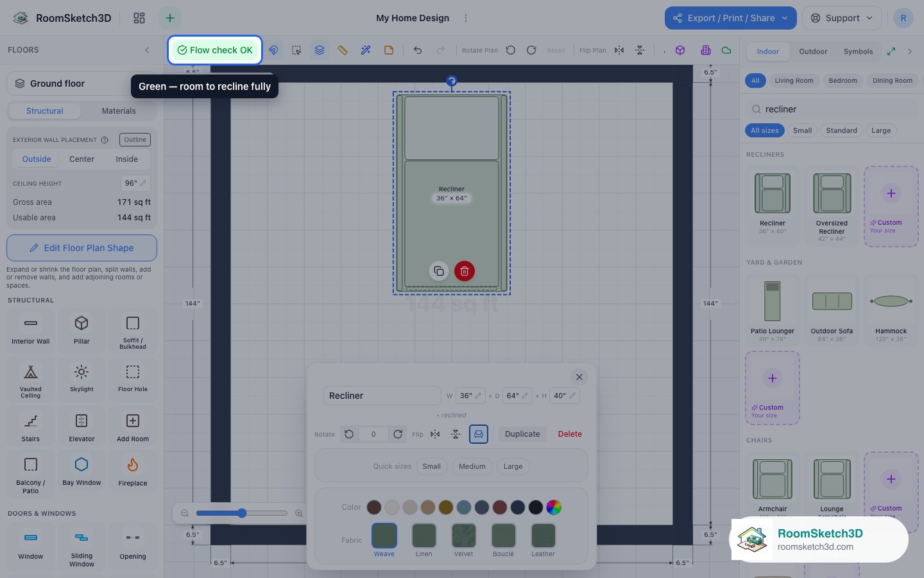Add a Skylight to the plan

(81, 379)
